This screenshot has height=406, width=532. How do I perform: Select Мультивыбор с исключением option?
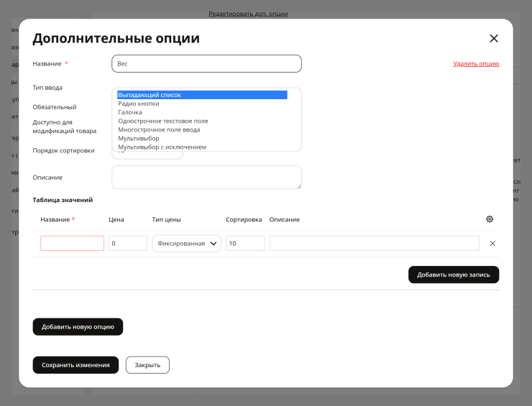click(x=162, y=147)
